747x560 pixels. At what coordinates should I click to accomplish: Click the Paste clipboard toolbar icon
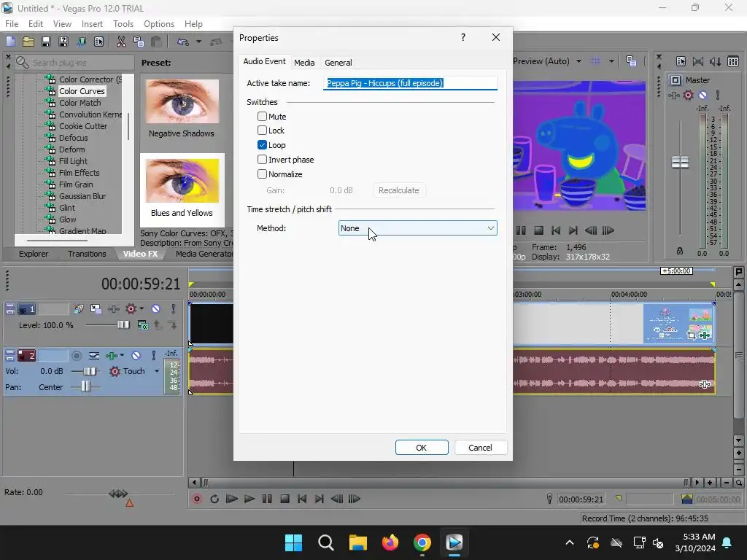(x=156, y=42)
